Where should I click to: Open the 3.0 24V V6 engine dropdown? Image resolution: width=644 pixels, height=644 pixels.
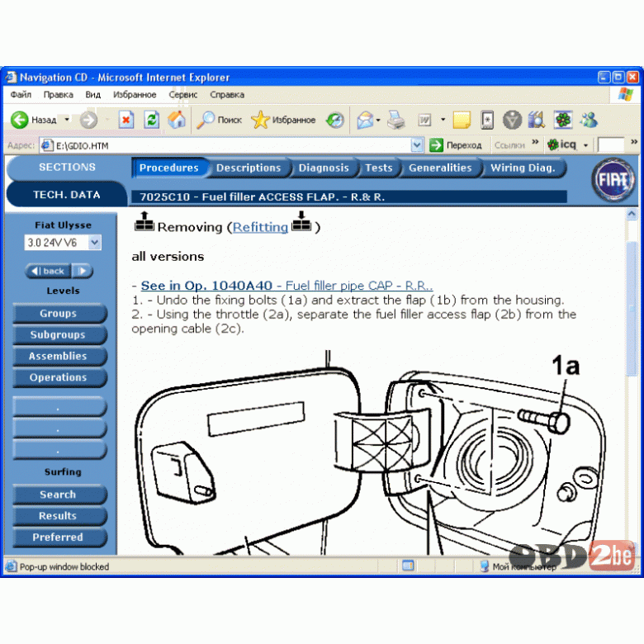pyautogui.click(x=63, y=243)
